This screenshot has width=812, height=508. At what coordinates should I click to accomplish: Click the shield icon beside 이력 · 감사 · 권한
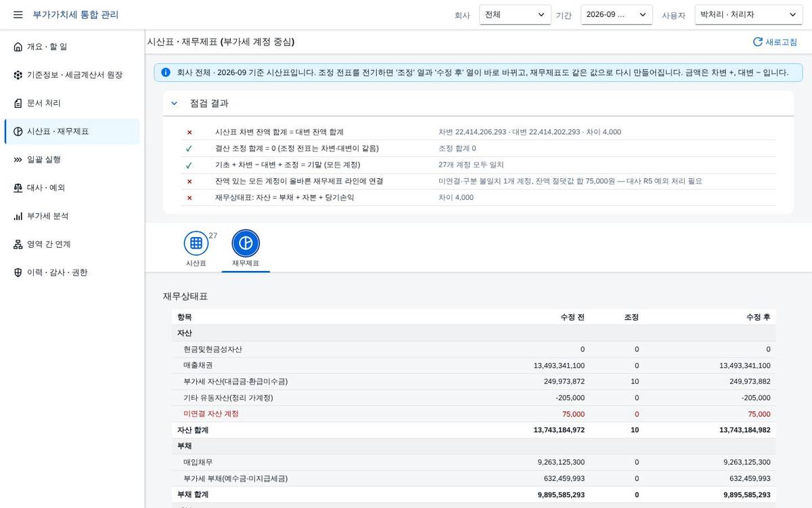point(18,273)
